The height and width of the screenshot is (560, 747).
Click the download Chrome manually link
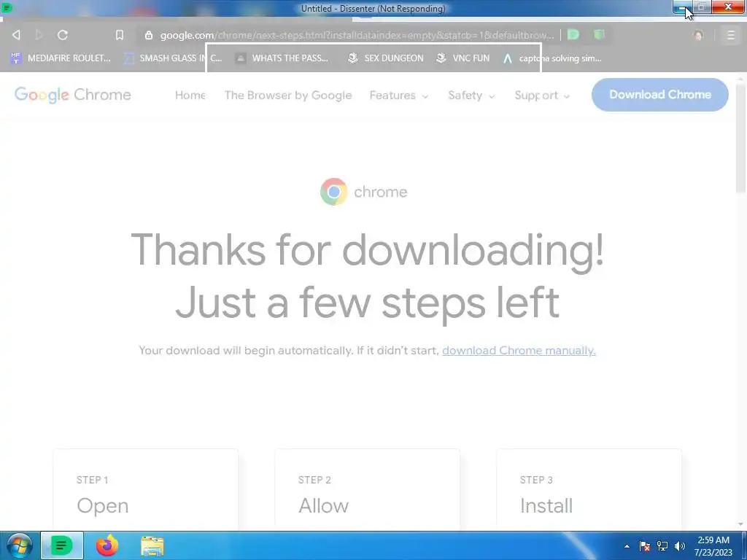[x=519, y=351]
